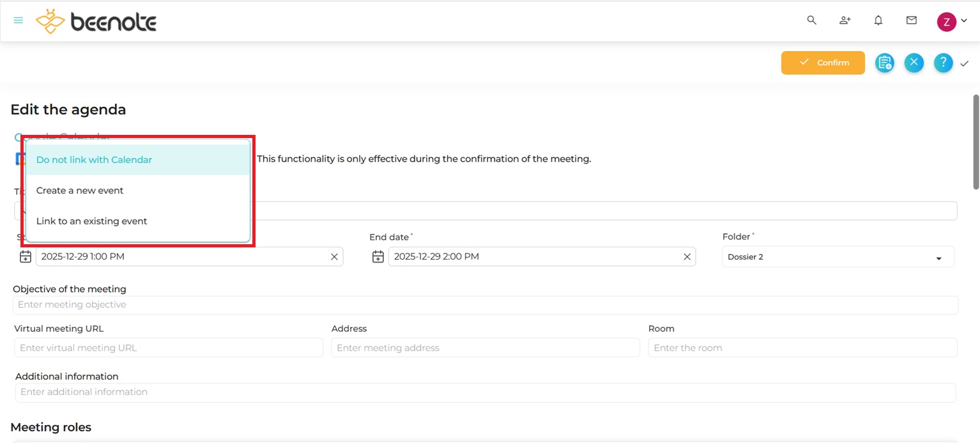Clear the start date field with X
Viewport: 980px width, 443px height.
[334, 256]
